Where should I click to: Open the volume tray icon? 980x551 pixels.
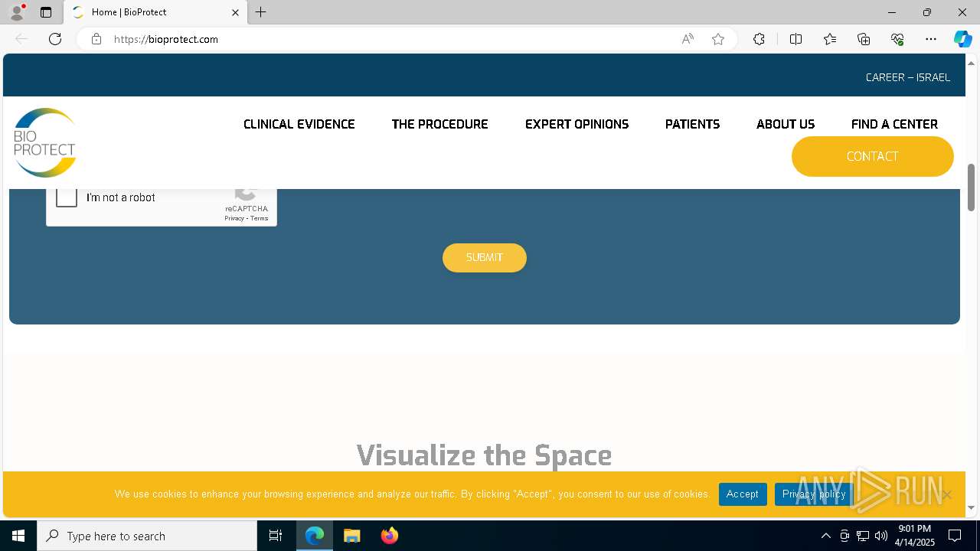click(x=881, y=536)
